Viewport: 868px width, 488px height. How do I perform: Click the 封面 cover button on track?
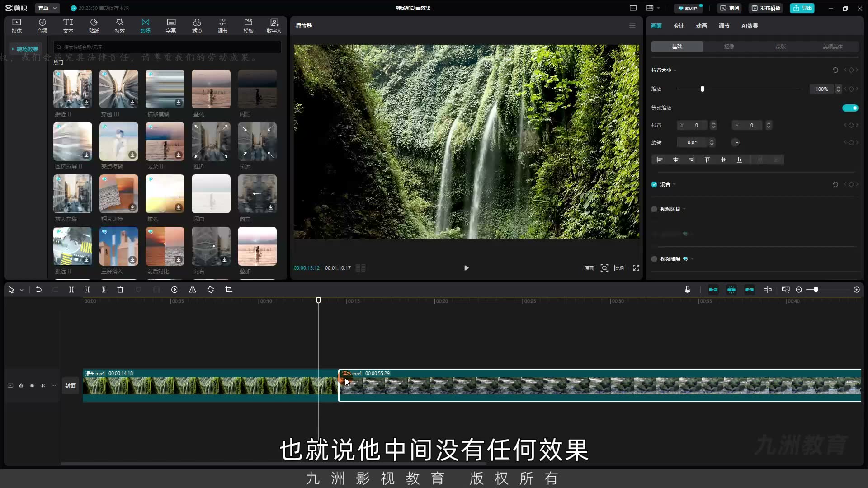(70, 385)
